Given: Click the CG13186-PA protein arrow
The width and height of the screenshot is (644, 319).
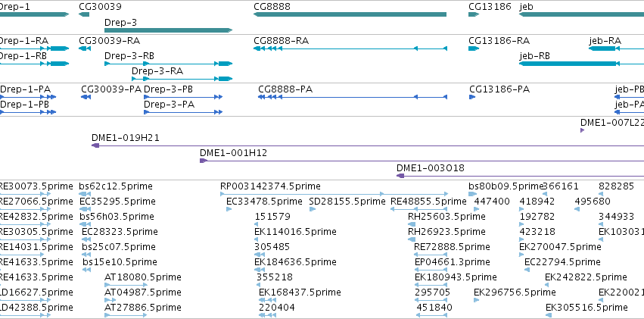Looking at the screenshot, I should tap(472, 97).
